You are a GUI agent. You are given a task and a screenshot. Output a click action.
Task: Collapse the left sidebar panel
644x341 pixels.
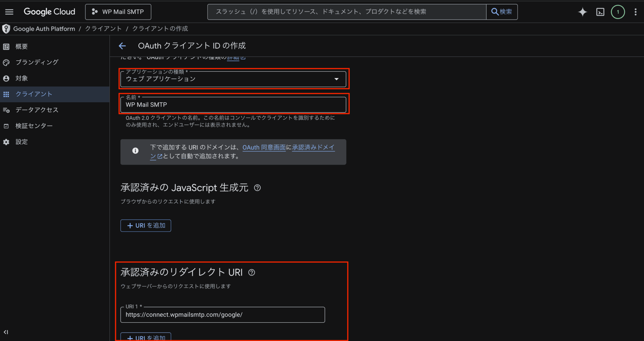tap(6, 332)
